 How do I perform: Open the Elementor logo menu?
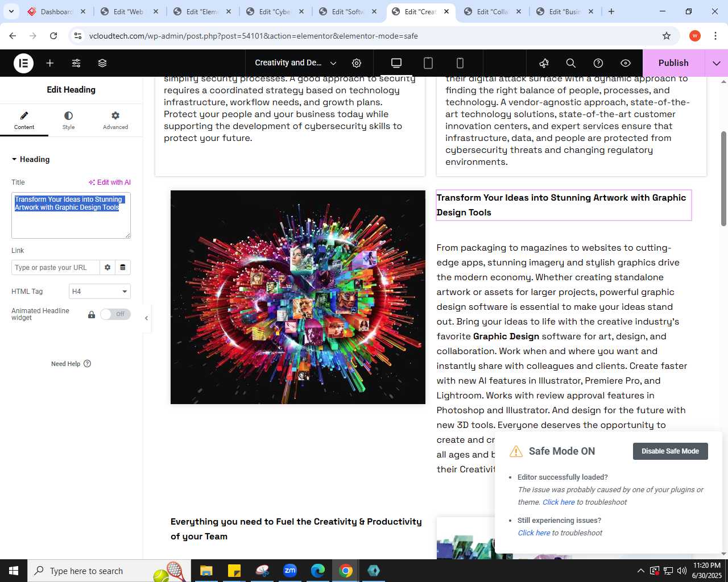pos(23,63)
